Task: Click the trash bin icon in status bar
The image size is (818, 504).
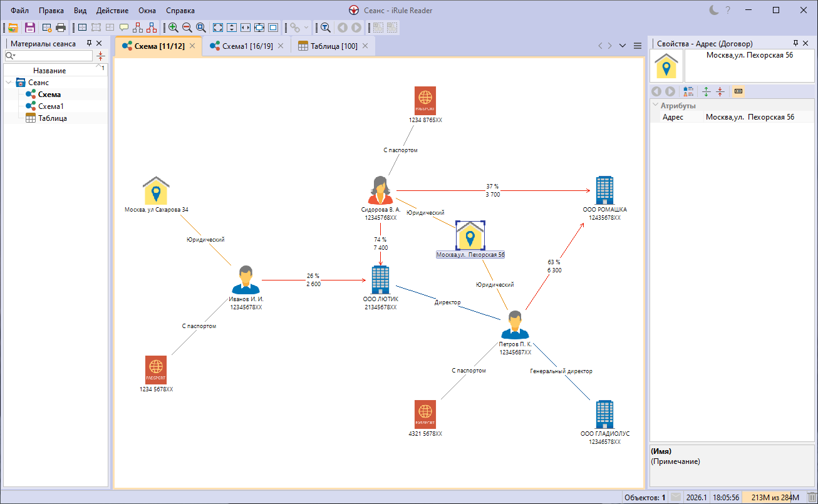Action: (x=811, y=497)
